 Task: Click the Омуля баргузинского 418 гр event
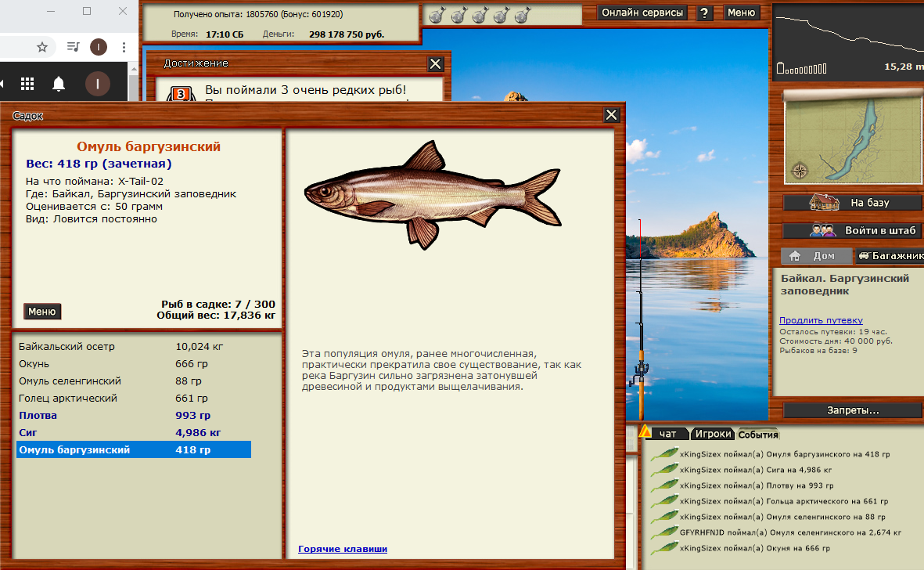pyautogui.click(x=785, y=454)
